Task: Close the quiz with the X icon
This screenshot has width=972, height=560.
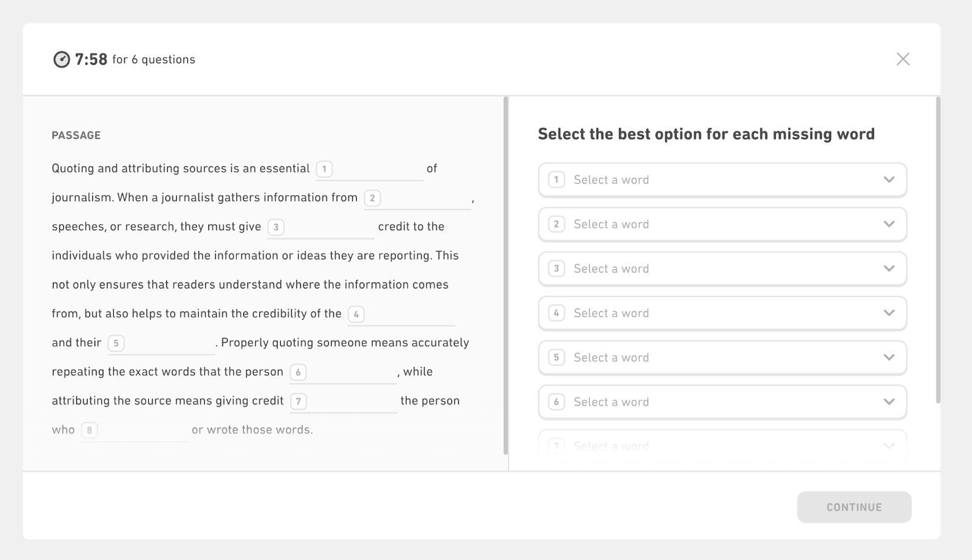Action: tap(903, 59)
